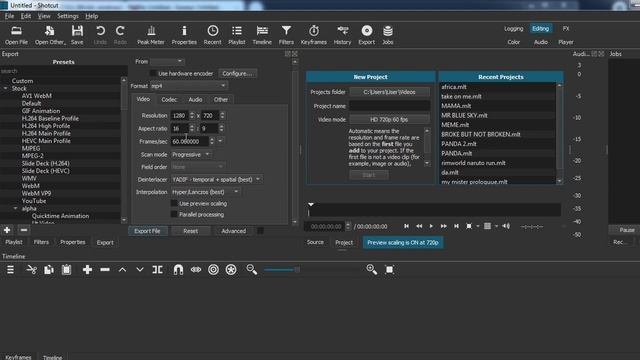Click the Export File button

point(147,231)
